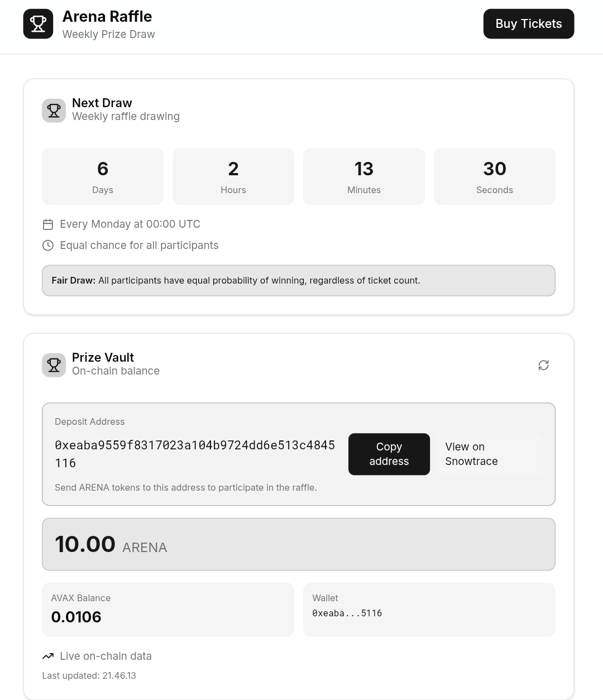Click the Arena Raffle trophy logo
This screenshot has height=700, width=603.
pos(38,24)
